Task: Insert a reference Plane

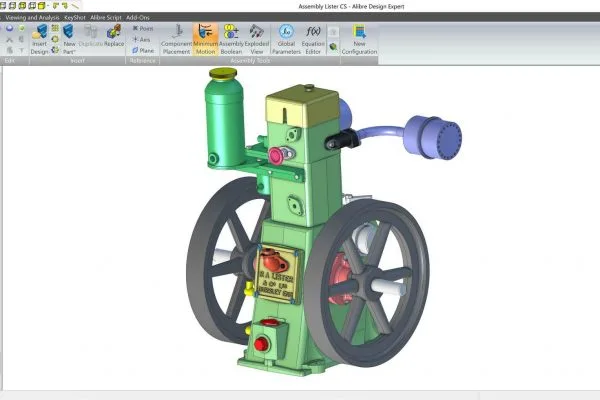Action: 143,51
